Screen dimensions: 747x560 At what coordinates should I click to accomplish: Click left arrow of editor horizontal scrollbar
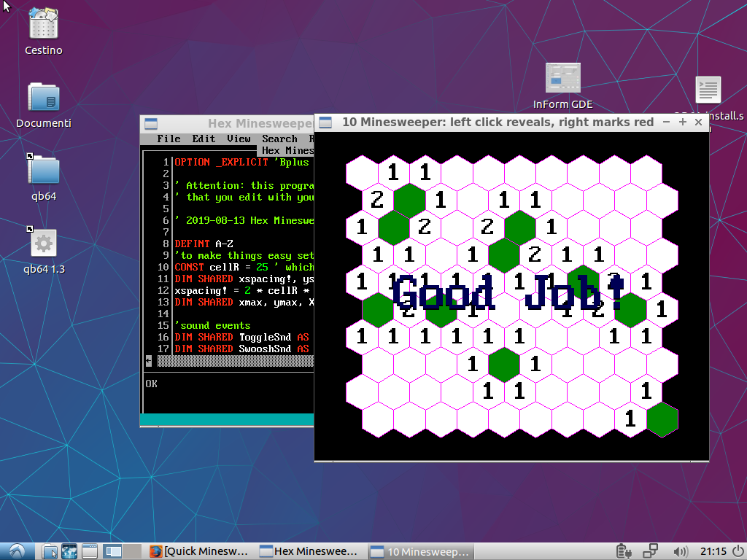coord(149,360)
